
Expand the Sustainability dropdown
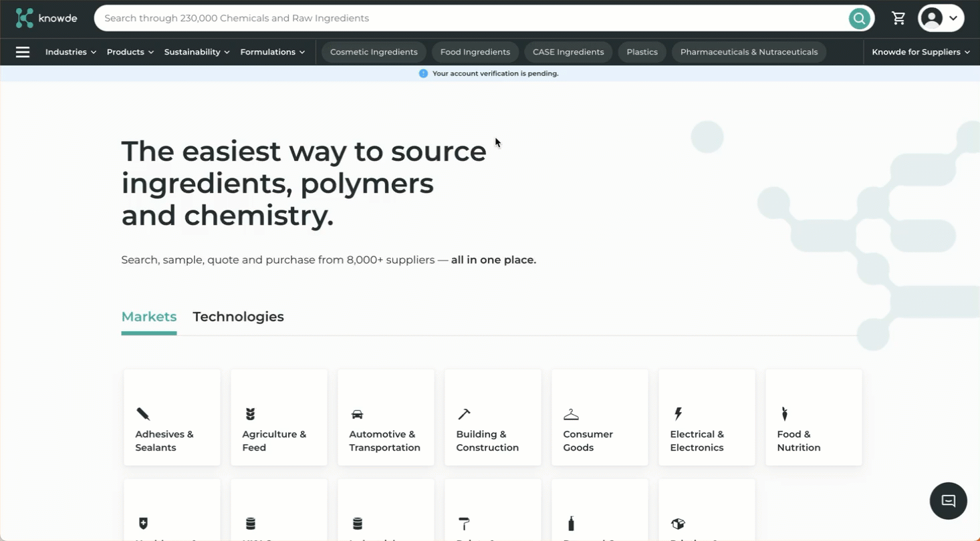coord(197,52)
